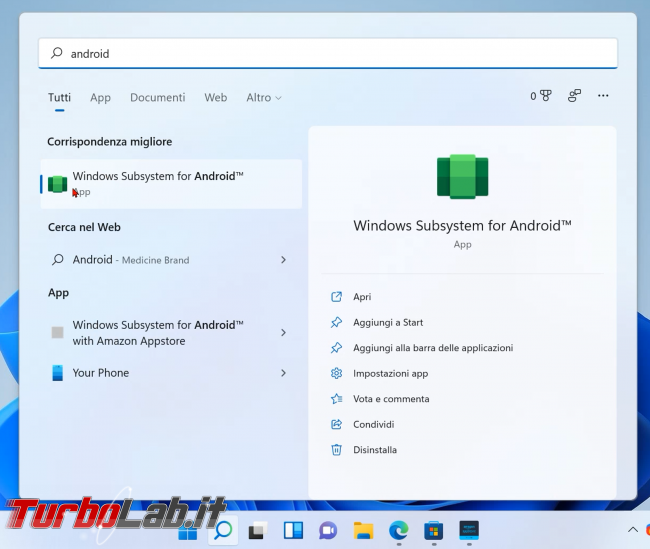
Task: Click the Your Phone app icon
Action: 58,373
